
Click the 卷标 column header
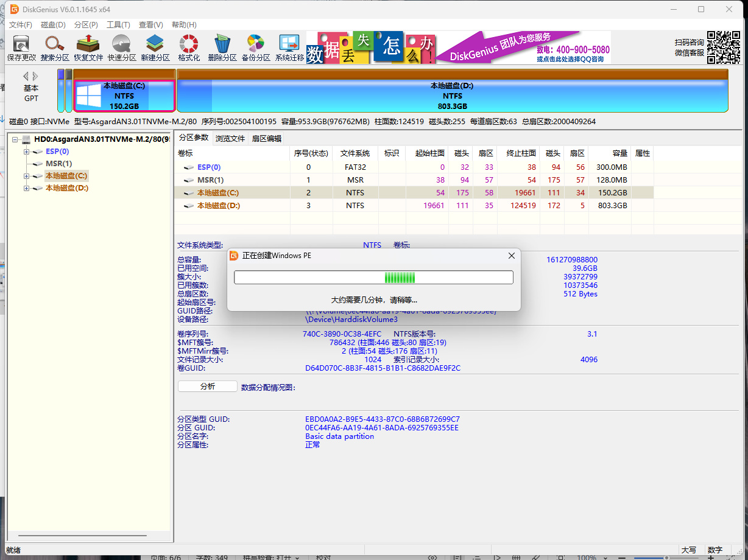click(x=232, y=153)
